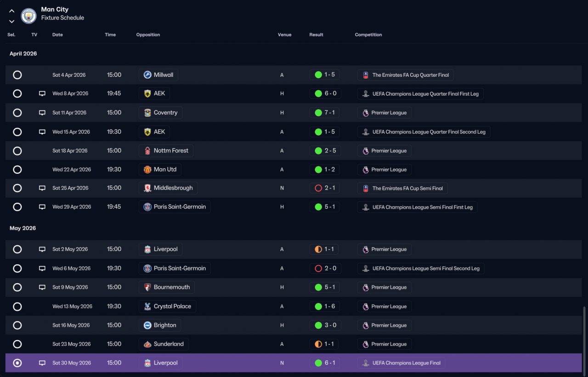Viewport: 588px width, 377px height.
Task: Click Premier League icon in Sunderland row
Action: (366, 344)
